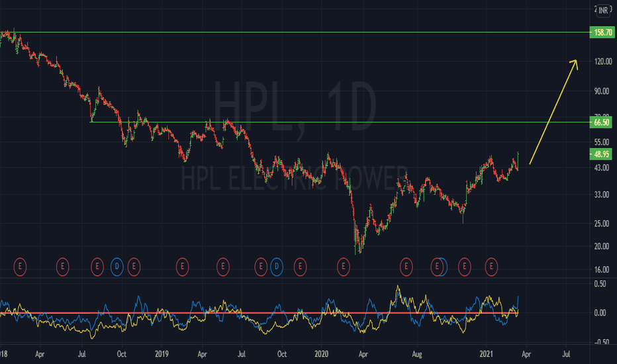
Task: Click the 90.00 price axis value
Action: [x=602, y=91]
